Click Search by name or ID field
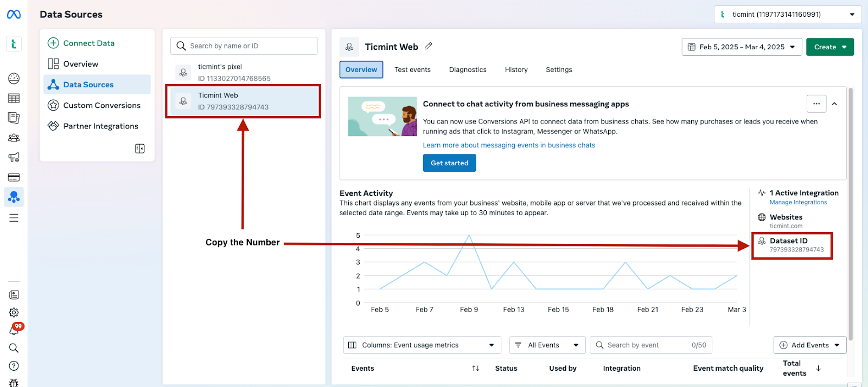868x387 pixels. tap(244, 46)
